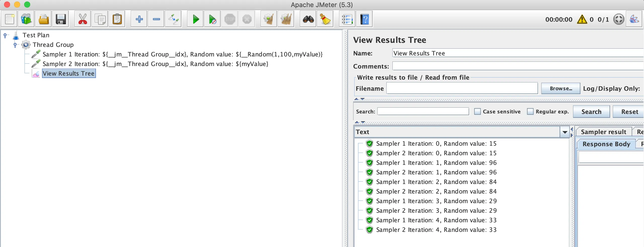The image size is (644, 247).
Task: Click the Shutdown threads icon
Action: pos(247,19)
